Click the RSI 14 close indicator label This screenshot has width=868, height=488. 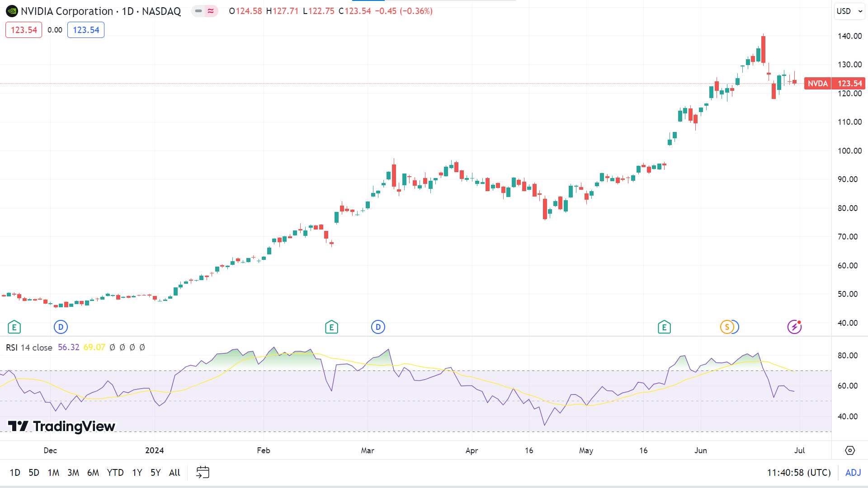pyautogui.click(x=29, y=347)
